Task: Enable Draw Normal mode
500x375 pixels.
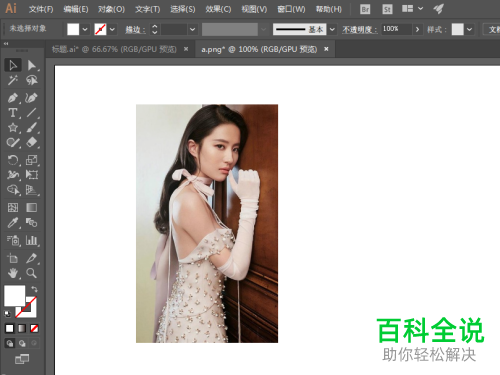Action: (x=10, y=343)
